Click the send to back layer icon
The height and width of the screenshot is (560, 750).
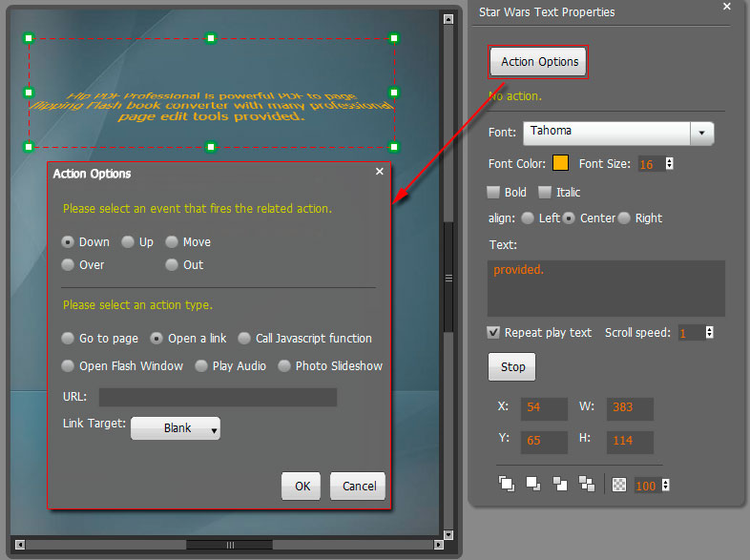click(x=586, y=484)
